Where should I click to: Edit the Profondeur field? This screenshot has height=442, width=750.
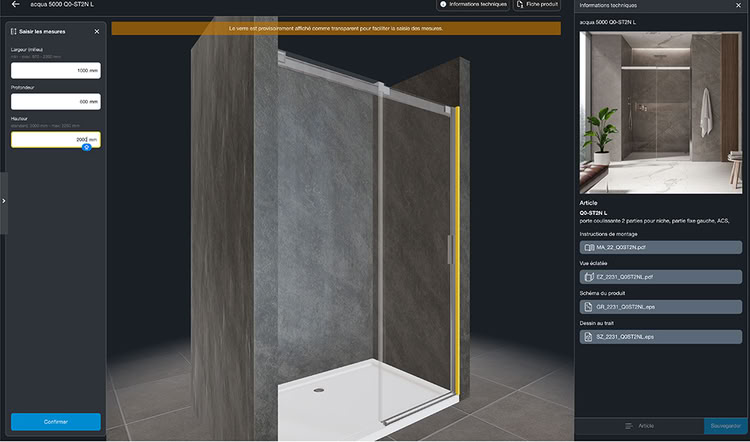tap(56, 101)
